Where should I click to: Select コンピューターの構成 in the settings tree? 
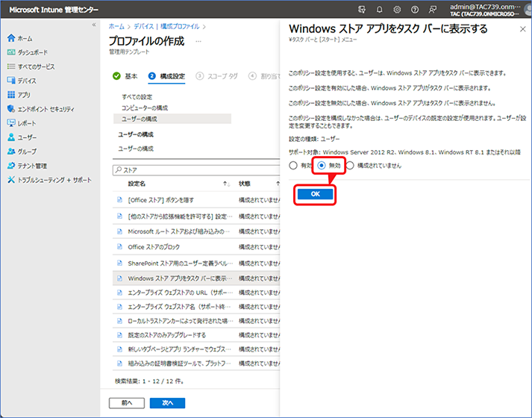point(145,108)
